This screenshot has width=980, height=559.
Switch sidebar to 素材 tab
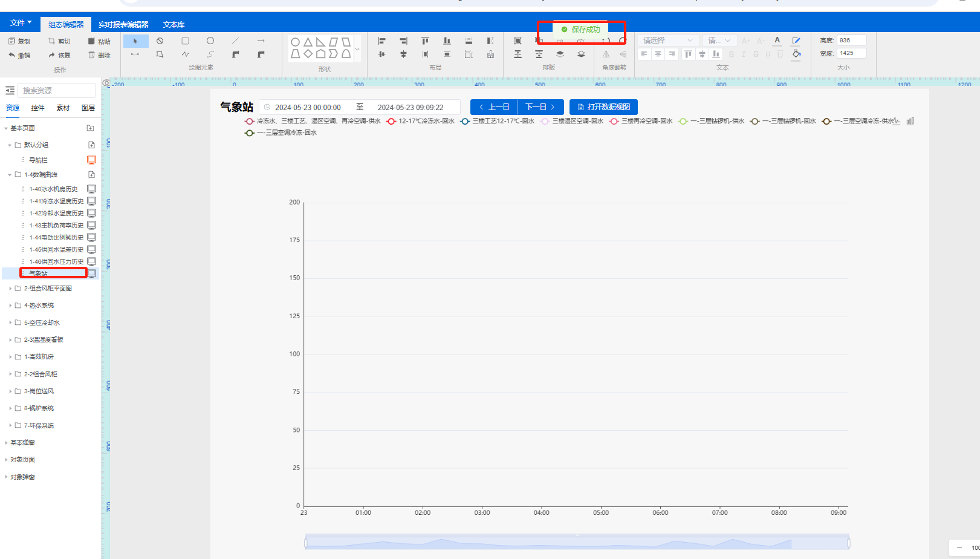[63, 108]
